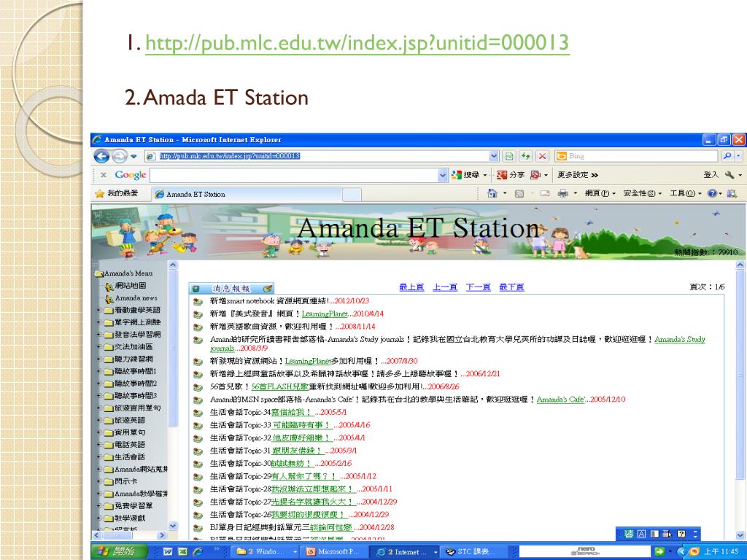Click the compatibility view icon
Viewport: 747px width, 560px height.
point(509,156)
